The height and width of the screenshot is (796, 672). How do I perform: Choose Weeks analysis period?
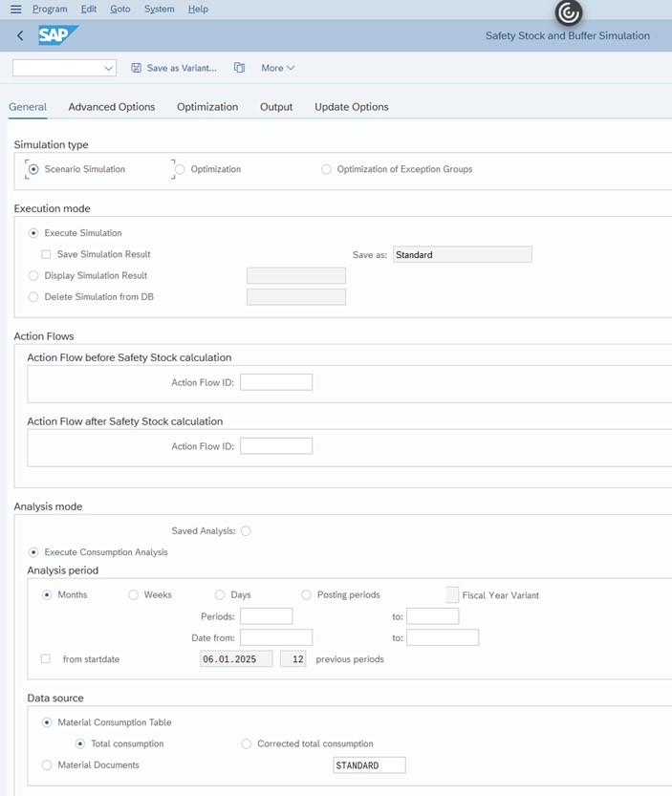[133, 594]
